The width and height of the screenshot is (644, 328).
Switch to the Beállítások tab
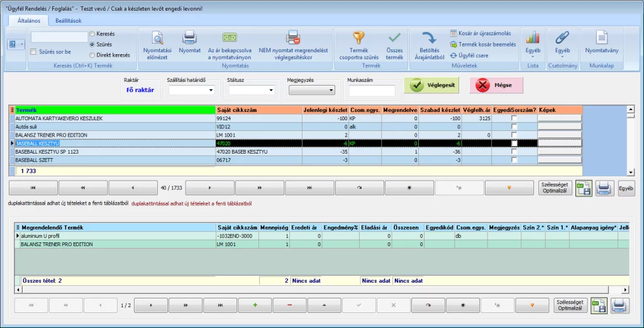[x=68, y=21]
